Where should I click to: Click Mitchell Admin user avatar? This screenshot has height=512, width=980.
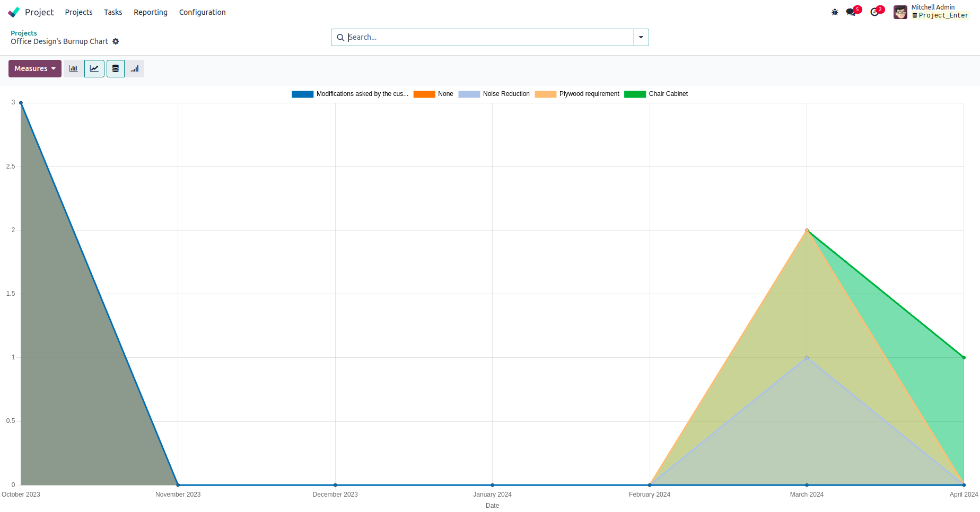click(900, 12)
